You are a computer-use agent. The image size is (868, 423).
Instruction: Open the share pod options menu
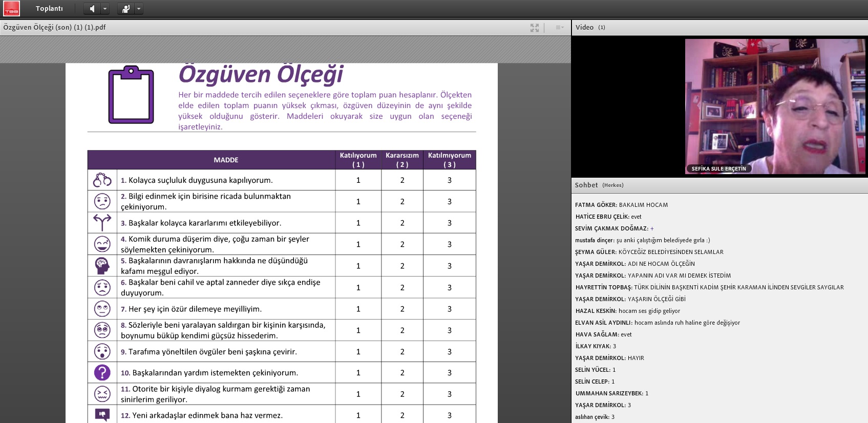559,28
